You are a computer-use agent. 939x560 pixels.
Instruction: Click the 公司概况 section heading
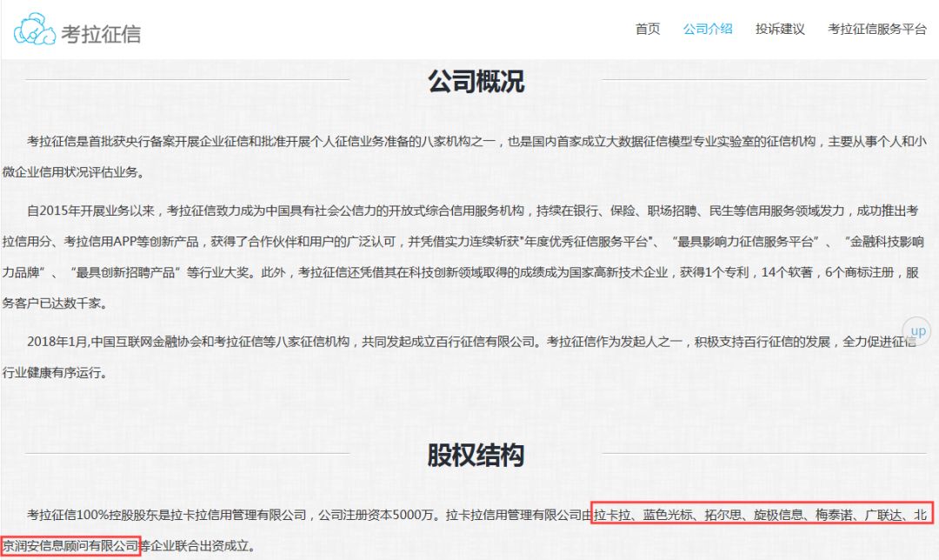point(476,82)
